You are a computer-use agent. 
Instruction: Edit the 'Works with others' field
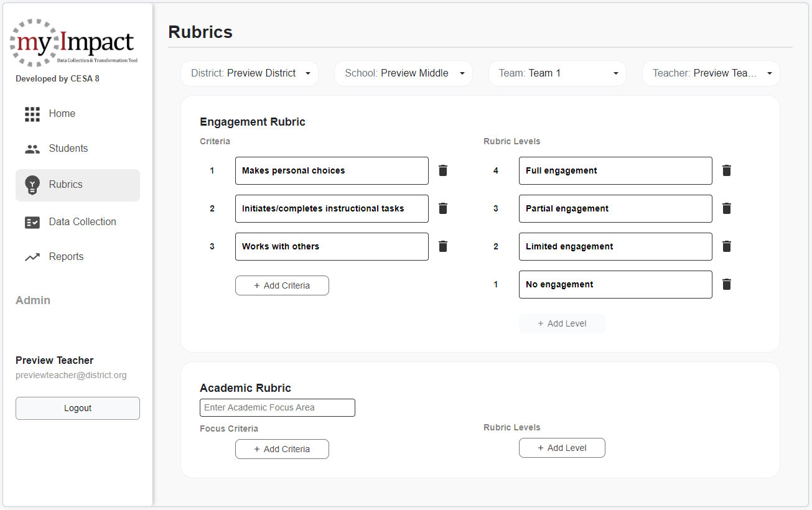tap(332, 246)
